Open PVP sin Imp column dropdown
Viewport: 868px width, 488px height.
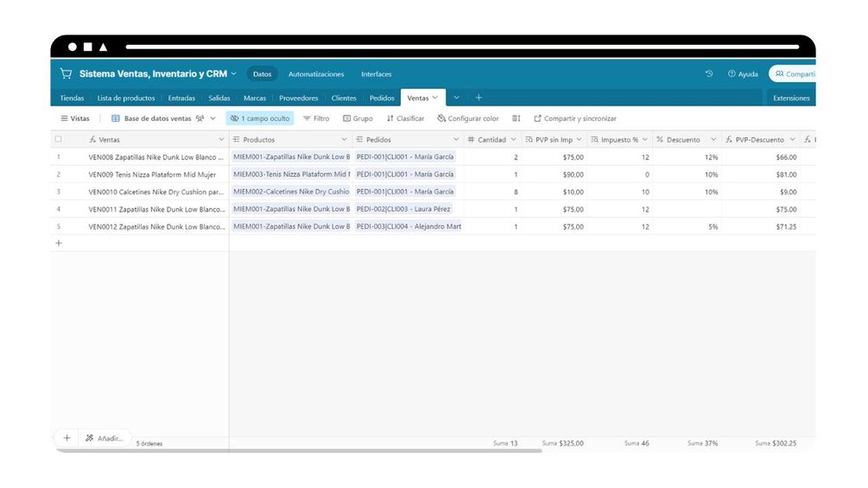(579, 139)
